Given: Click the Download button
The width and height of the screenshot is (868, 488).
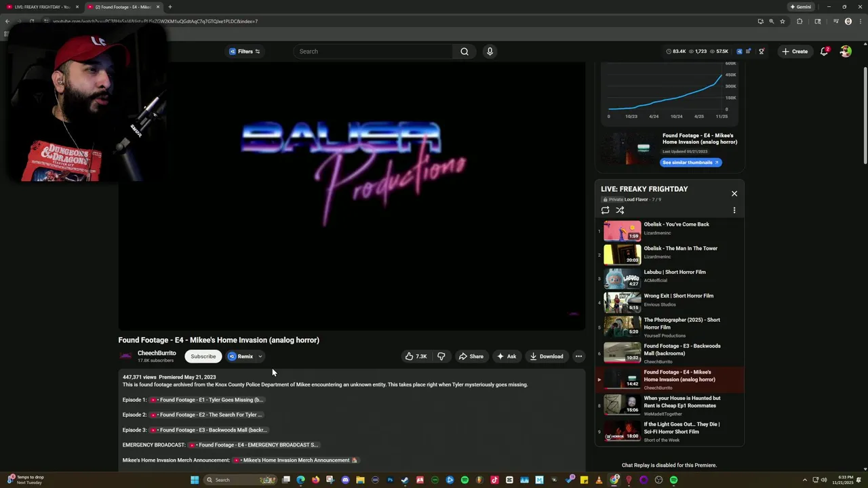Looking at the screenshot, I should pyautogui.click(x=547, y=357).
